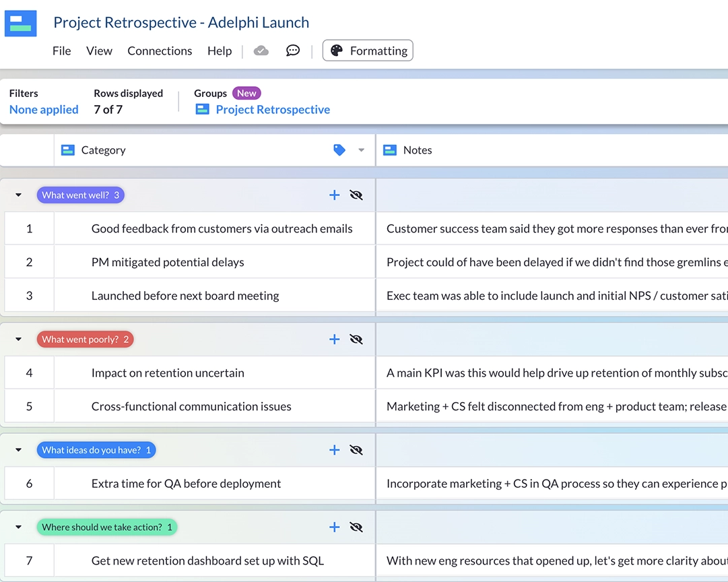The height and width of the screenshot is (582, 728).
Task: Collapse the Where should we take action group
Action: [19, 527]
